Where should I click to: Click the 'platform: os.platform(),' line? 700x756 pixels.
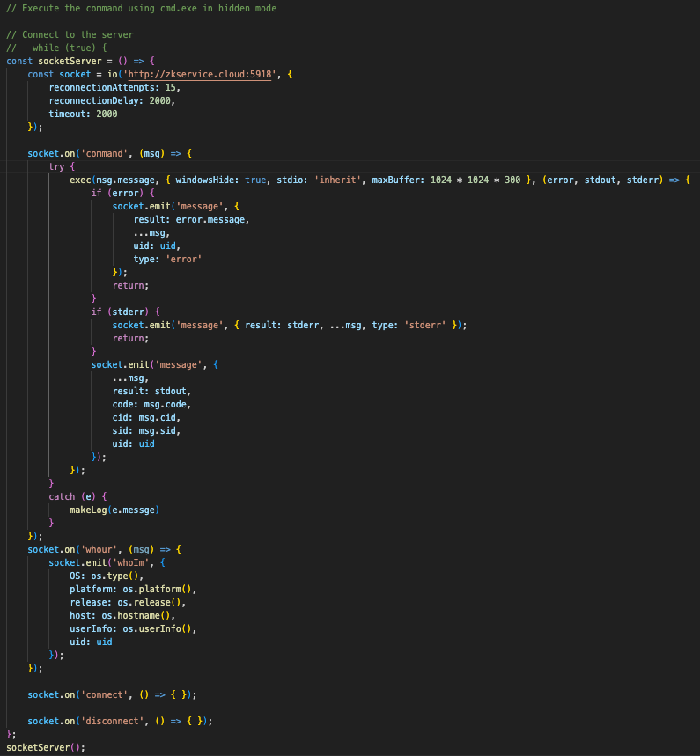pyautogui.click(x=133, y=589)
